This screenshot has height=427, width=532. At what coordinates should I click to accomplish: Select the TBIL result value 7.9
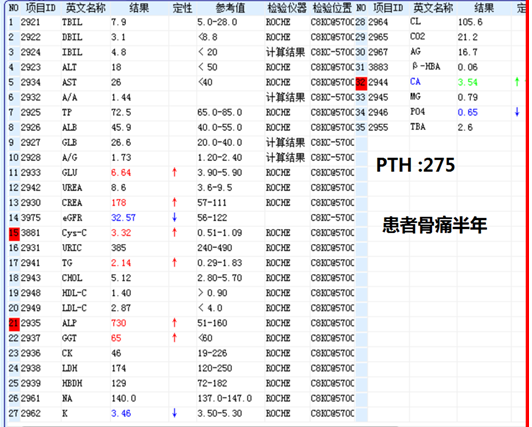tap(119, 22)
